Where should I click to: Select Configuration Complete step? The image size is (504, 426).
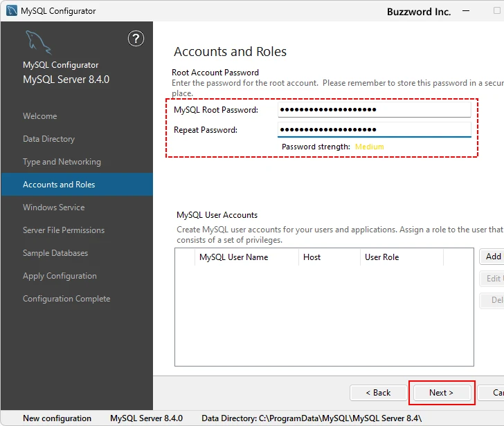(66, 299)
